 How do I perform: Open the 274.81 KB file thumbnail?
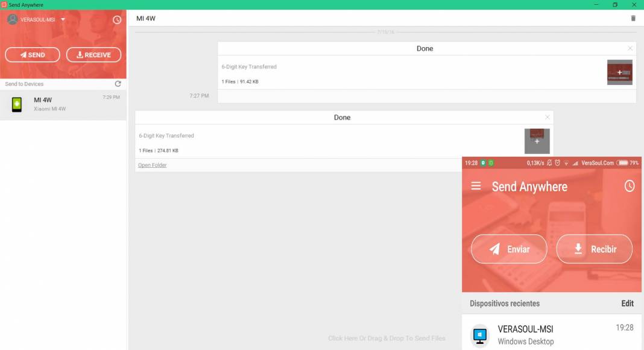[x=537, y=141]
